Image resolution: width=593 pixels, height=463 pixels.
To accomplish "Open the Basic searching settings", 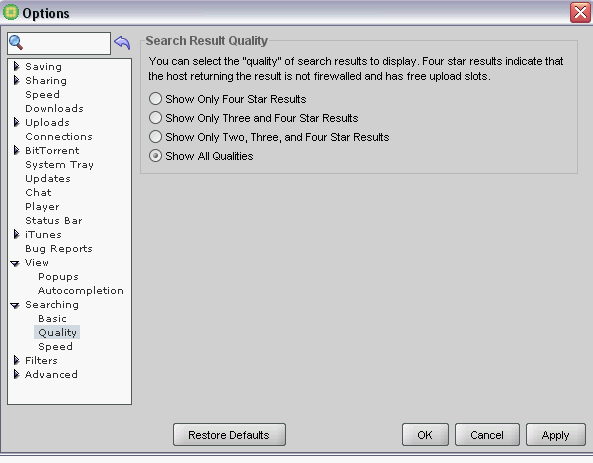I will (x=53, y=319).
